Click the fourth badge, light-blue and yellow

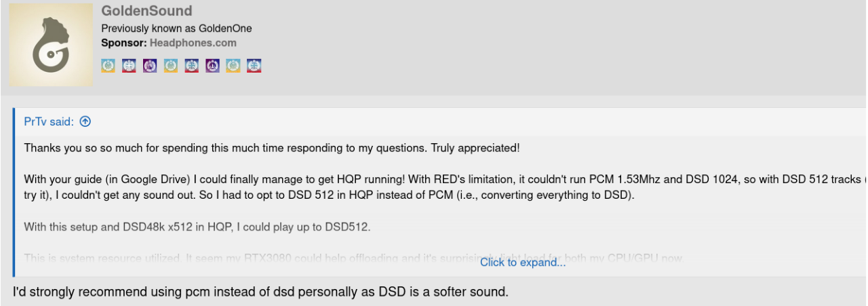(x=171, y=66)
